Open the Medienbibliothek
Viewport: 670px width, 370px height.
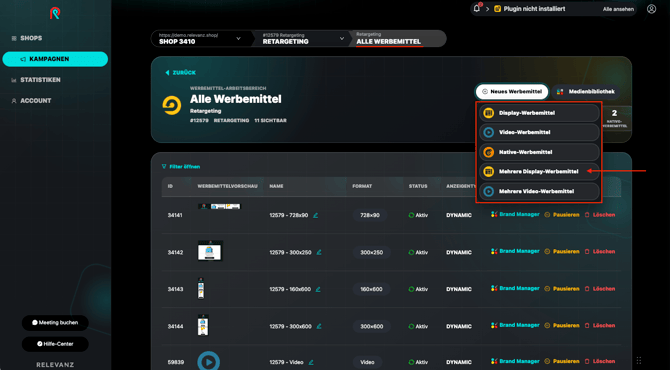point(586,91)
